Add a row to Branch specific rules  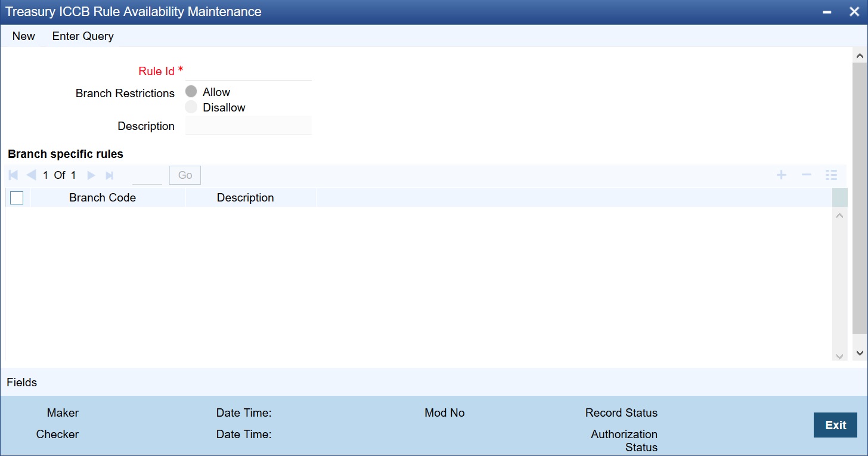781,175
